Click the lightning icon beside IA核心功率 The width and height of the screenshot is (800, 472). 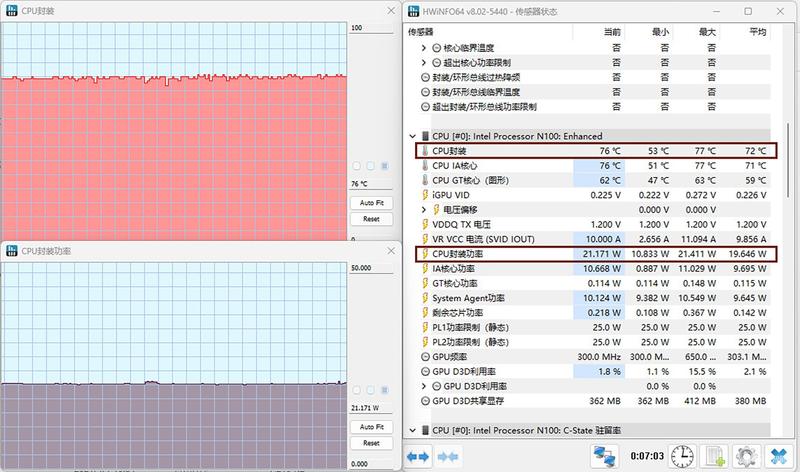click(425, 268)
